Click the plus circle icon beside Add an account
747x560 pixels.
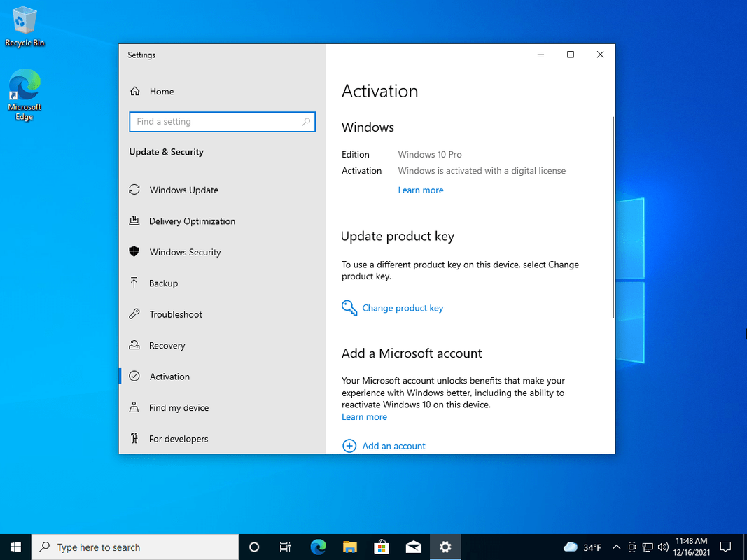click(349, 446)
